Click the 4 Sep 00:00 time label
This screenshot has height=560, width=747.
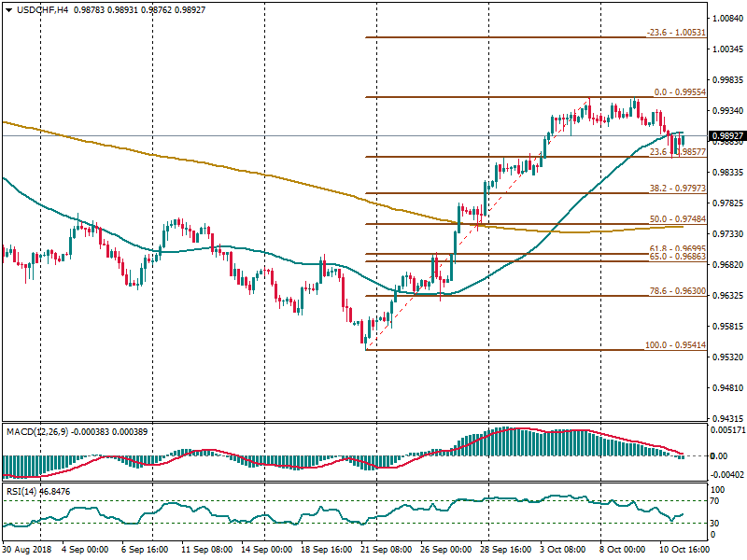pyautogui.click(x=85, y=550)
